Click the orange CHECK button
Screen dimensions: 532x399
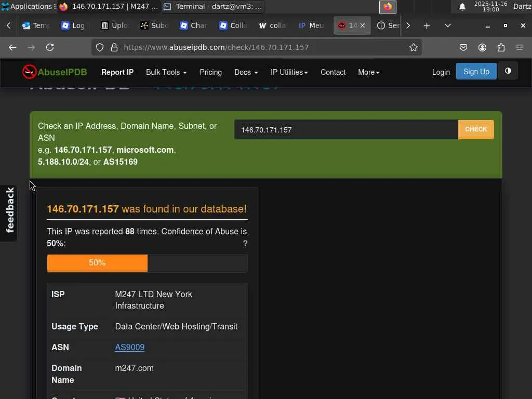pos(476,129)
